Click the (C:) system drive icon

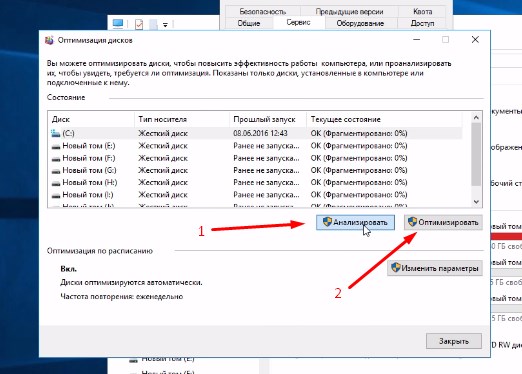pos(55,133)
